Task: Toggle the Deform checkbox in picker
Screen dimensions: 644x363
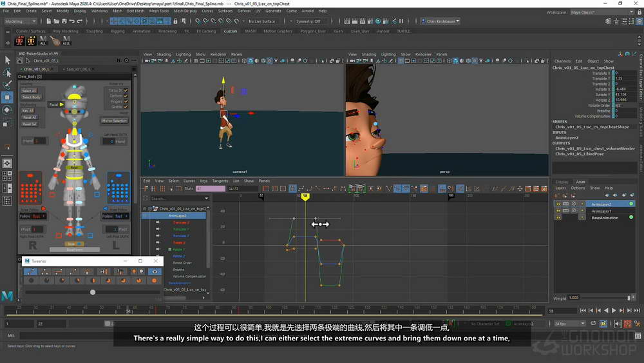Action: (x=126, y=96)
